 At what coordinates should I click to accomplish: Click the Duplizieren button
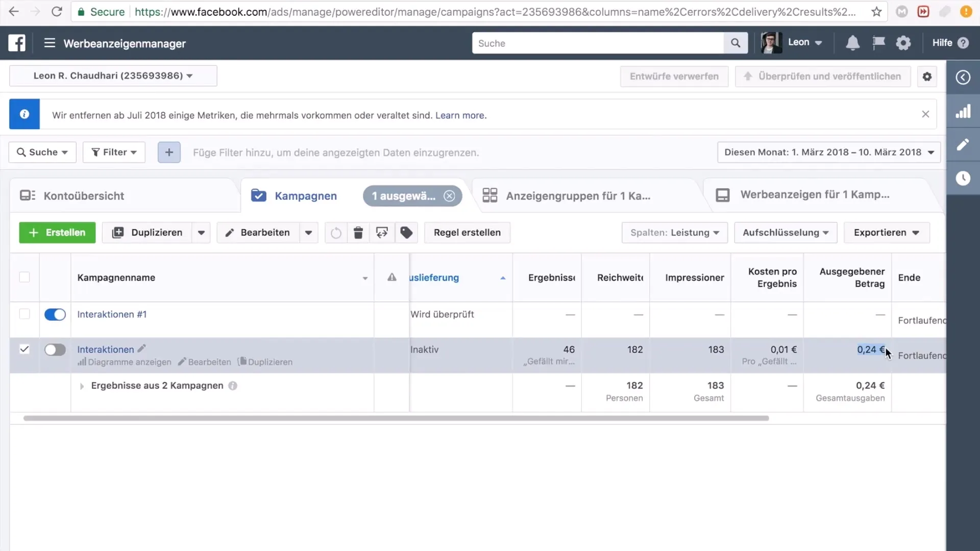pos(147,233)
